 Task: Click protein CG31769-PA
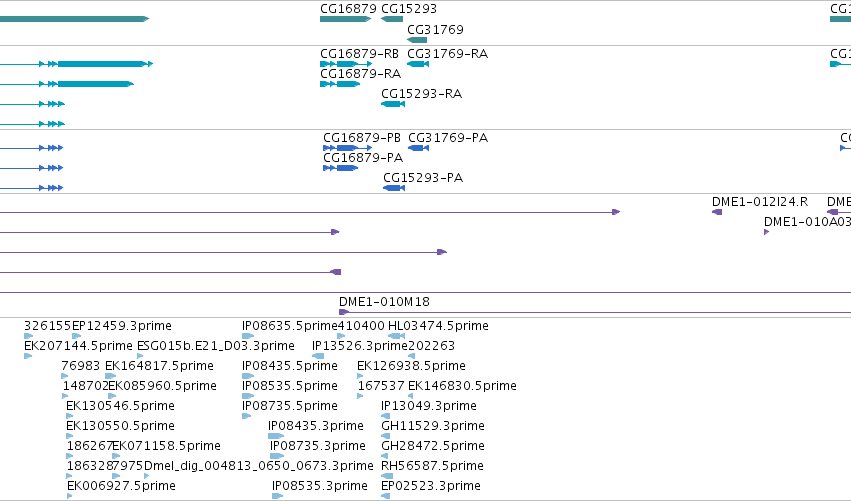418,148
